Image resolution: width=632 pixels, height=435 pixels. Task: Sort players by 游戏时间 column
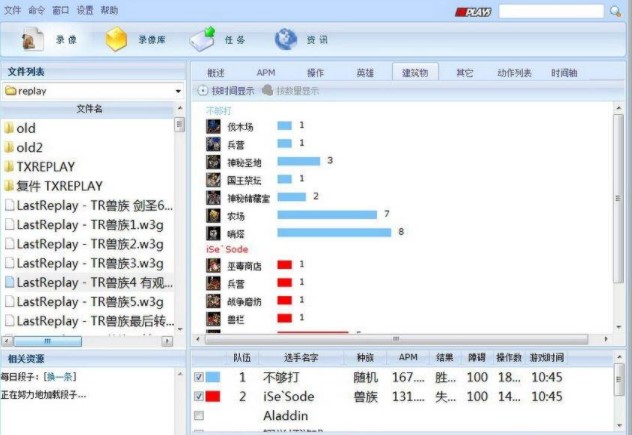547,357
